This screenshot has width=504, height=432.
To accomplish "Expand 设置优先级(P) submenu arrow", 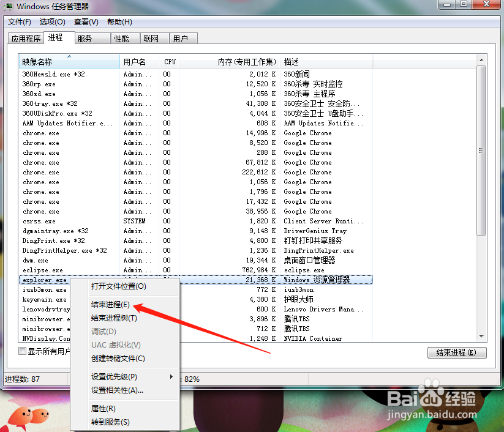I will click(x=171, y=376).
